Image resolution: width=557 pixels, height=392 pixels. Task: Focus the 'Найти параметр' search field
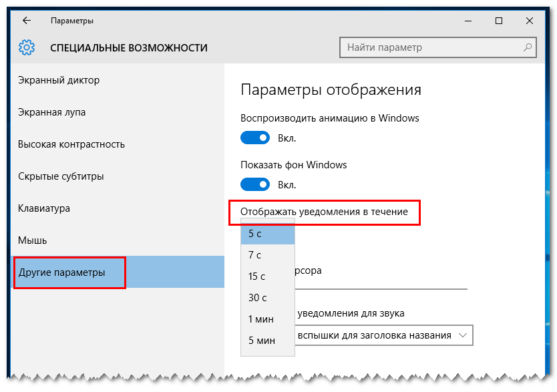click(x=437, y=47)
